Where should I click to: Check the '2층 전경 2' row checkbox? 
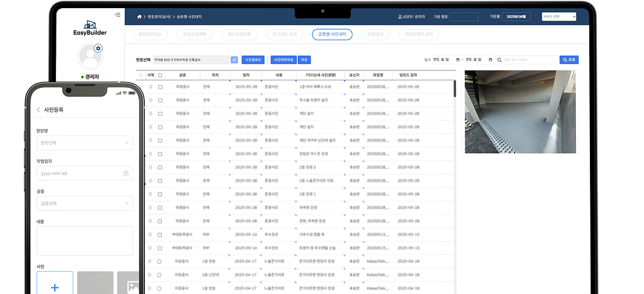pyautogui.click(x=160, y=167)
